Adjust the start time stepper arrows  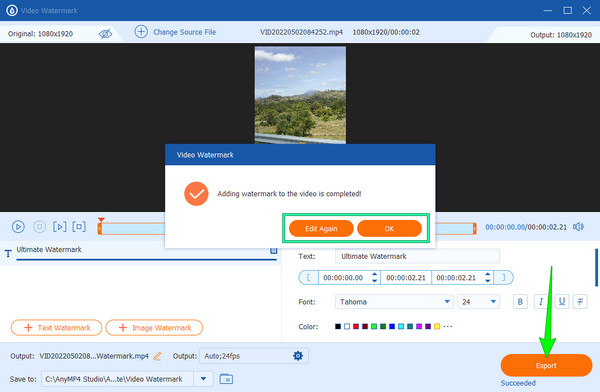point(375,278)
